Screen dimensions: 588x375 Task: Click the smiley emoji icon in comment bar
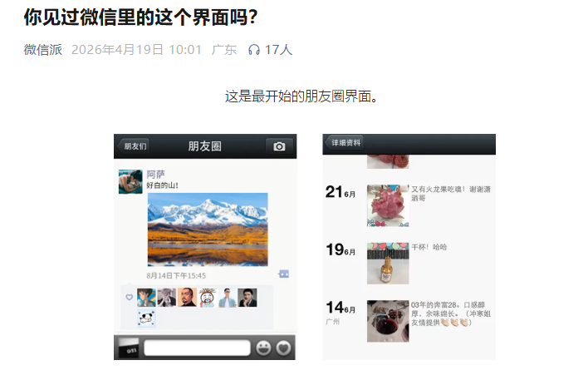263,348
